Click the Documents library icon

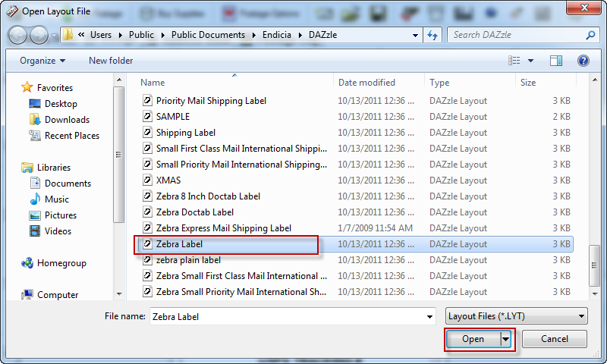click(35, 183)
